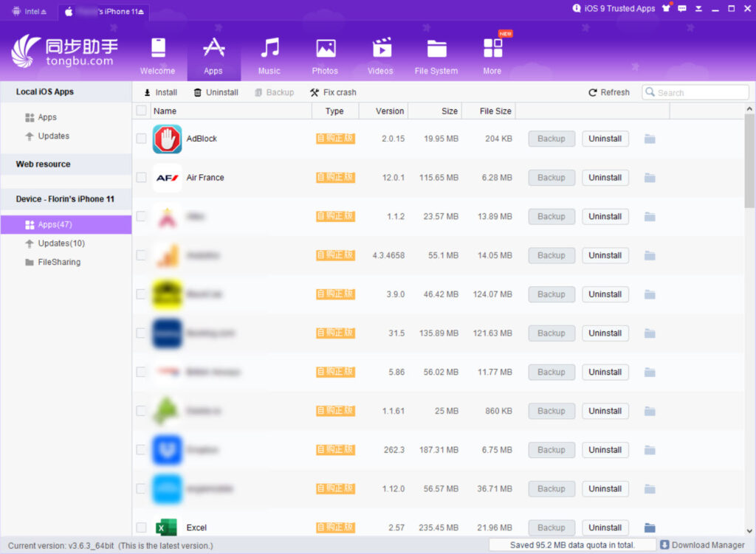This screenshot has height=554, width=756.
Task: Open the Music section icon
Action: click(x=269, y=49)
